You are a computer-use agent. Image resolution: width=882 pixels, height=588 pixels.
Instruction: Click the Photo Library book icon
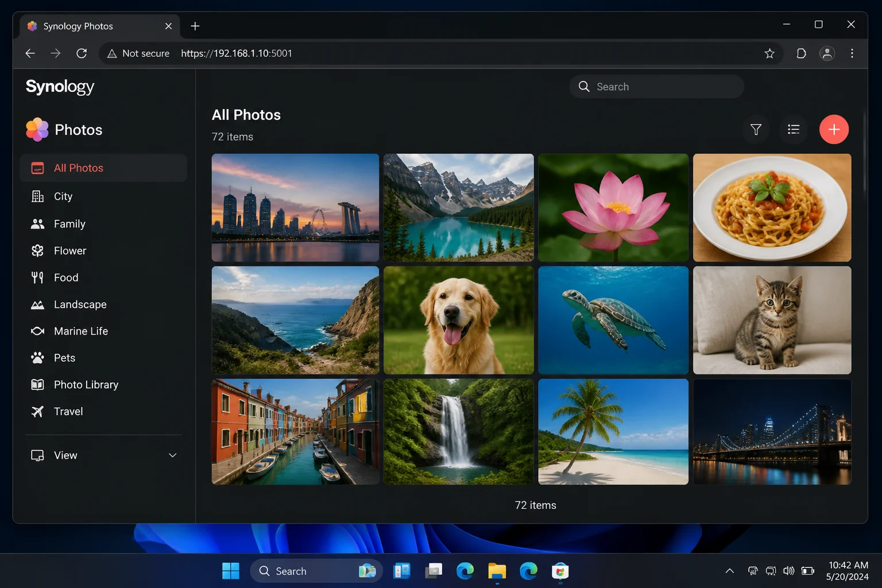point(37,385)
